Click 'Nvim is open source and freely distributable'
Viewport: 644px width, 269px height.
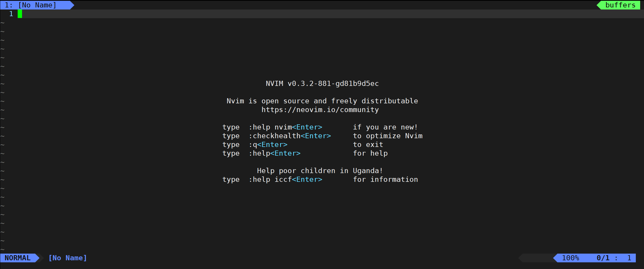point(322,101)
